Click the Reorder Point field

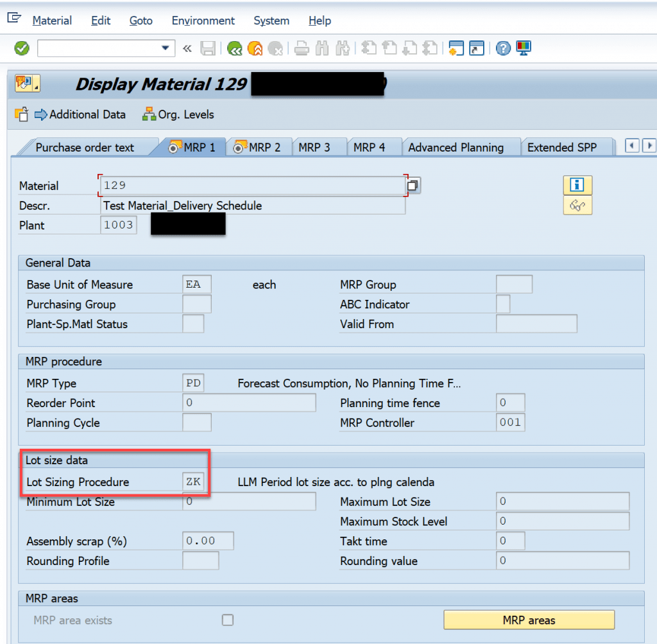250,403
